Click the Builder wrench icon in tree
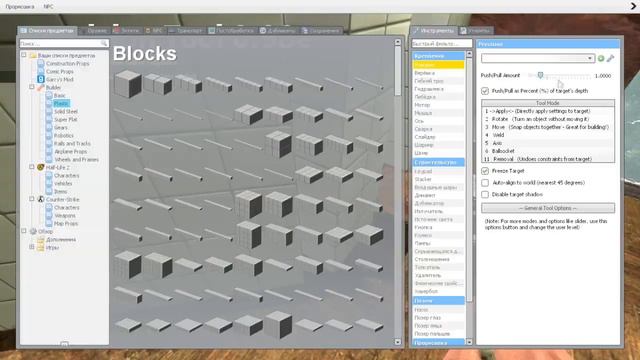 pos(41,87)
